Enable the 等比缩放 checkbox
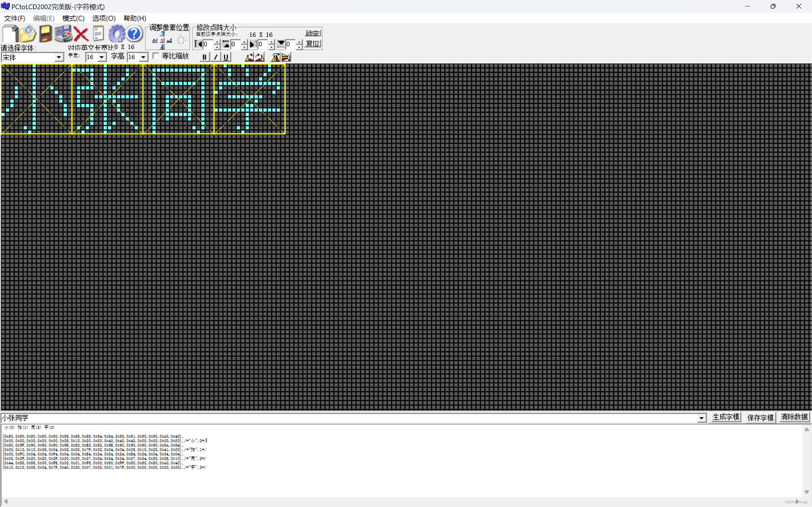 (x=156, y=56)
